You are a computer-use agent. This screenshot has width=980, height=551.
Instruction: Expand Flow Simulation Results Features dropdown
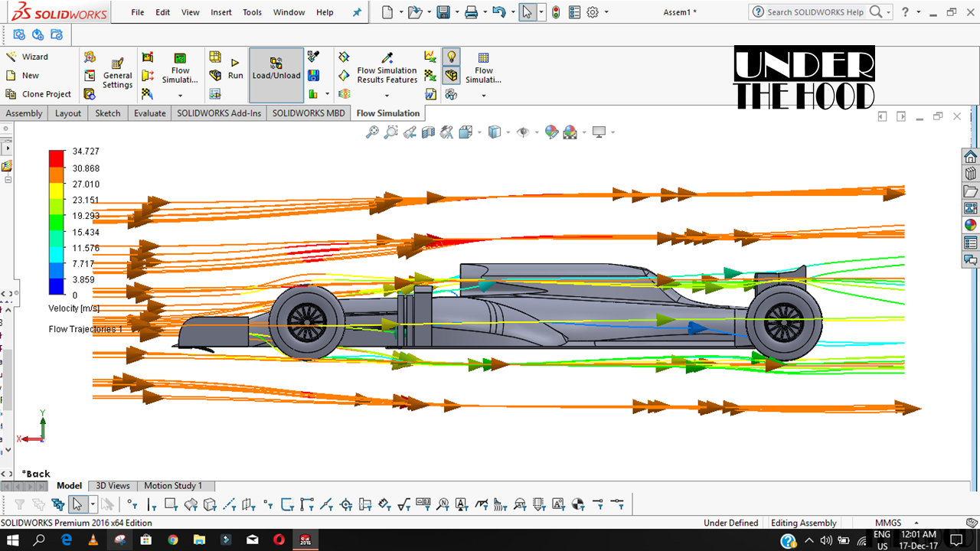[x=387, y=96]
